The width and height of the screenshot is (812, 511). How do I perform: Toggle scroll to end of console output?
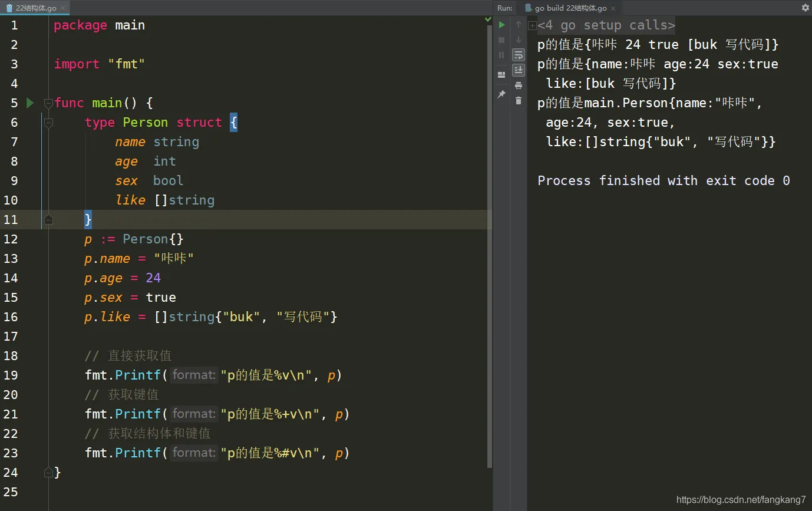(519, 70)
